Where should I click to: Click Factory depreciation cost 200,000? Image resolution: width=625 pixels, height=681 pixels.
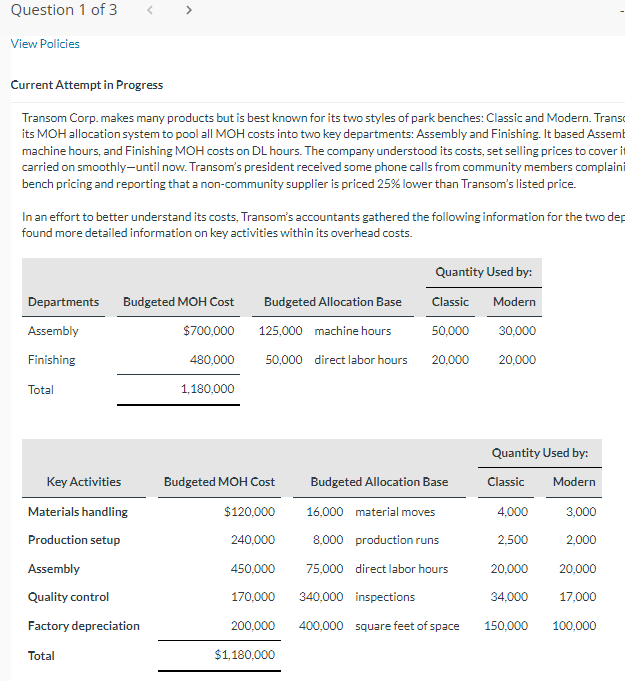tap(253, 626)
